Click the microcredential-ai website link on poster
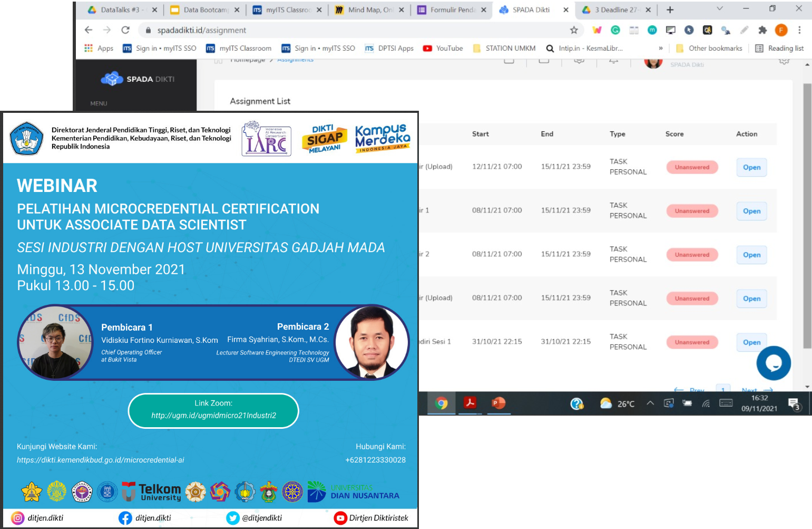 (x=101, y=460)
